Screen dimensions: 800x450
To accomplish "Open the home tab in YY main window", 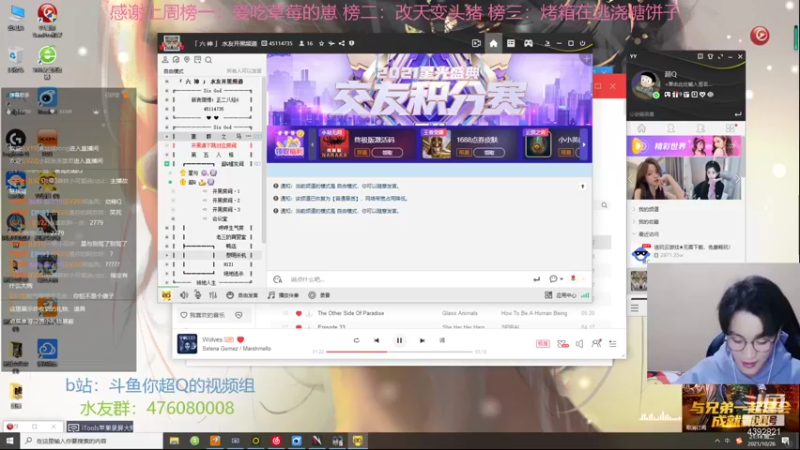I will coord(641,129).
